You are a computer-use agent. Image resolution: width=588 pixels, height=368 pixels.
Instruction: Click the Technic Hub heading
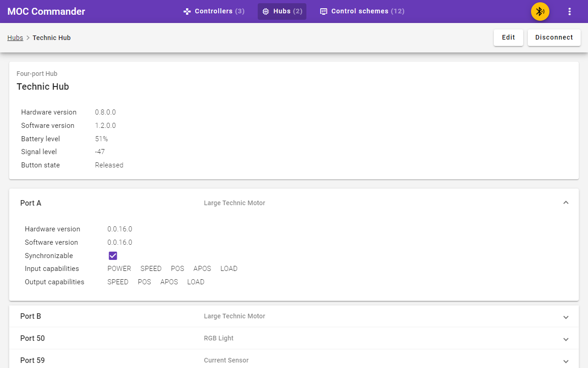[43, 86]
